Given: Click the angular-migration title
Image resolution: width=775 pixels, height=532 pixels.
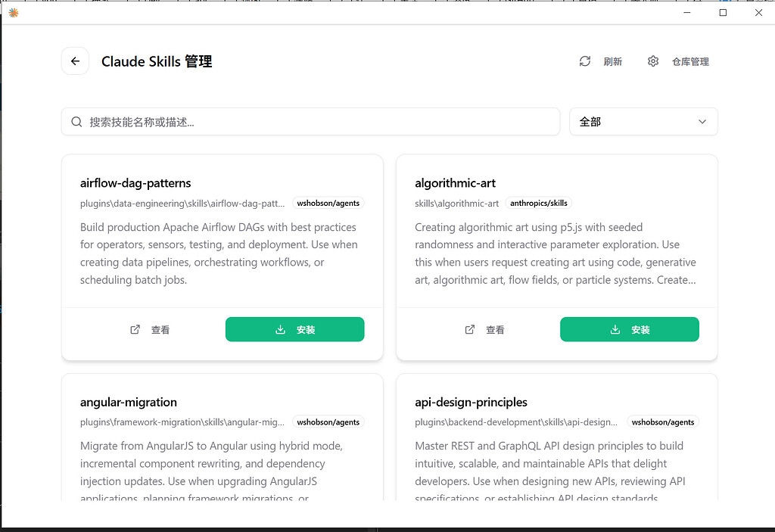Looking at the screenshot, I should click(129, 402).
